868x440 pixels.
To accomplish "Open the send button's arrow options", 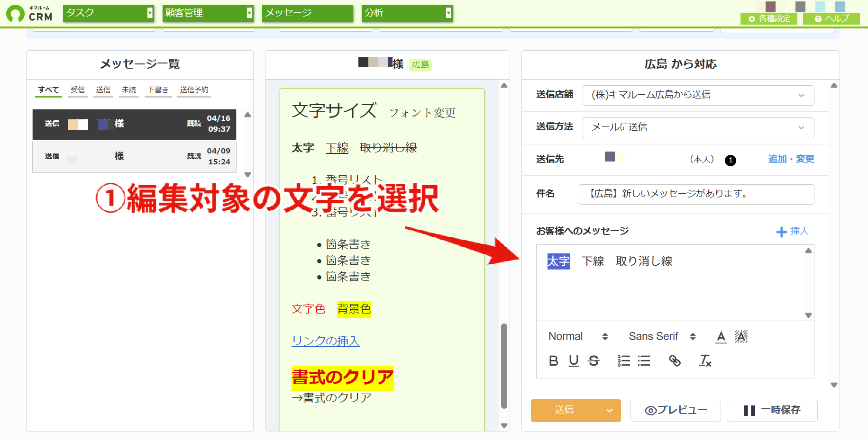I will (610, 411).
